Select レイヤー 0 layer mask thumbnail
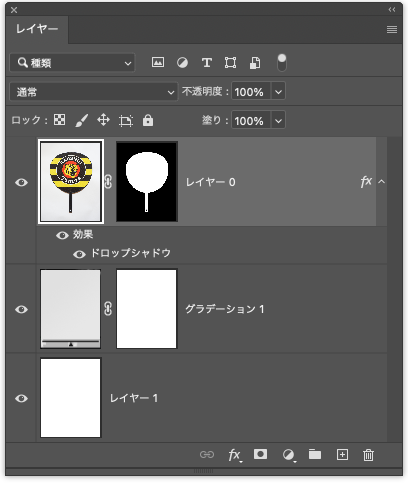The height and width of the screenshot is (483, 408). tap(147, 182)
